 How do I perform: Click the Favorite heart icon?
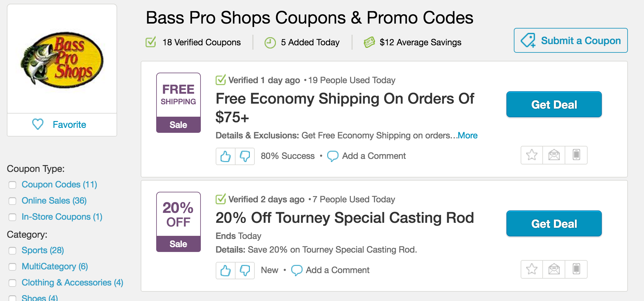(x=38, y=124)
